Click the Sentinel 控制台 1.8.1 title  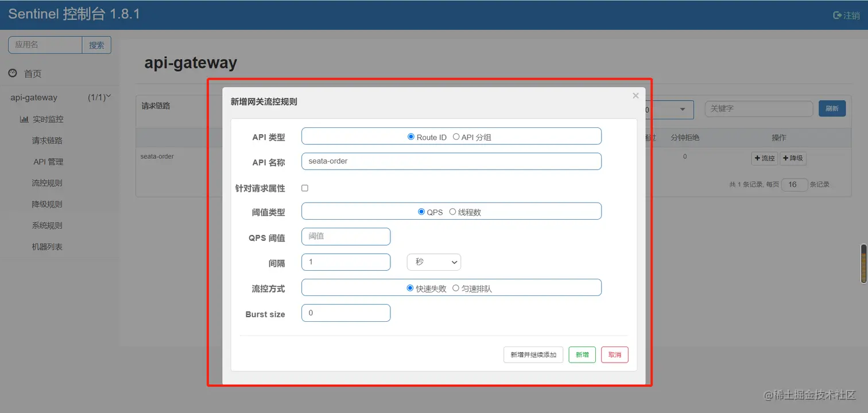[x=74, y=14]
